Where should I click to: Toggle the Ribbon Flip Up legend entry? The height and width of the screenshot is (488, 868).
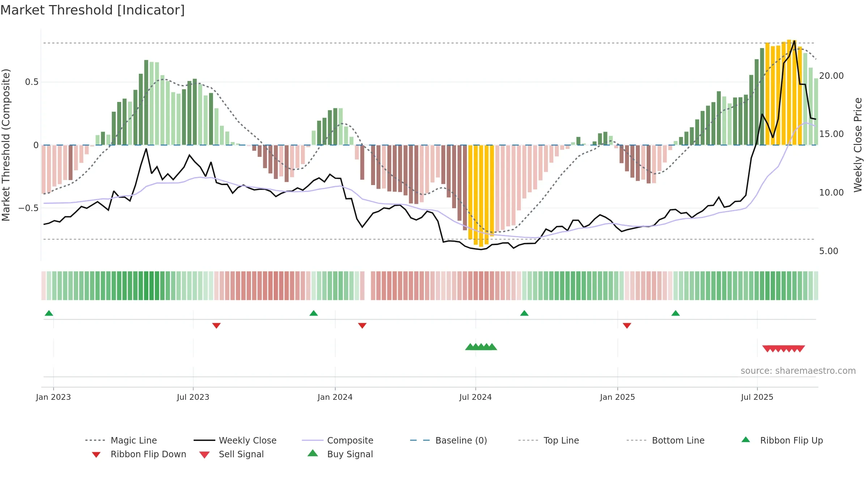pyautogui.click(x=782, y=440)
